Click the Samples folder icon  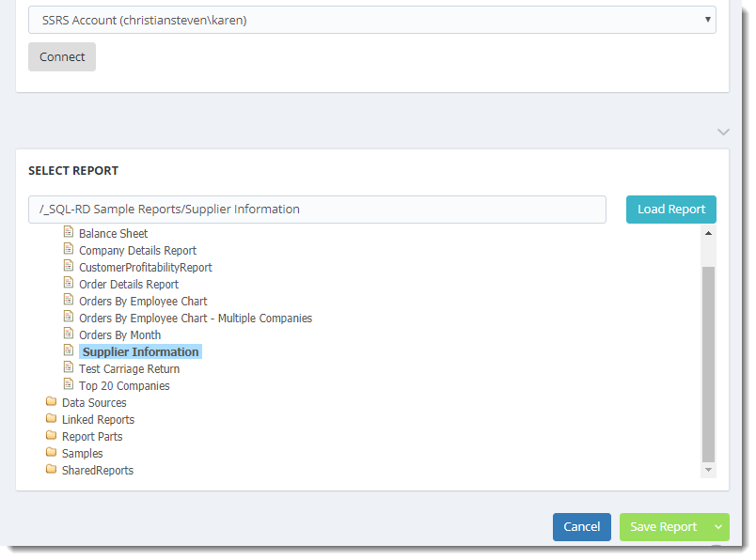point(51,452)
